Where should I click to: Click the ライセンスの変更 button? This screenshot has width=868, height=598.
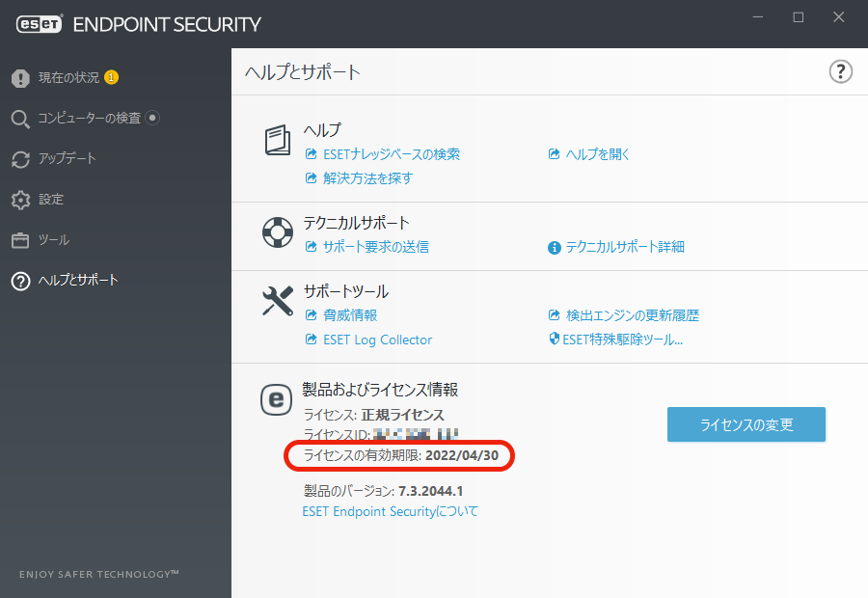[x=746, y=424]
